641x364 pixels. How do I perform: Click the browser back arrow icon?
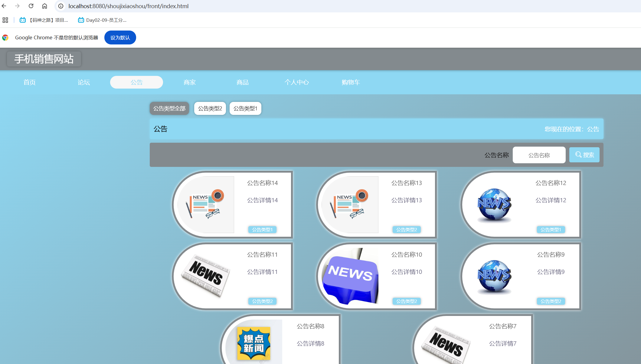4,6
